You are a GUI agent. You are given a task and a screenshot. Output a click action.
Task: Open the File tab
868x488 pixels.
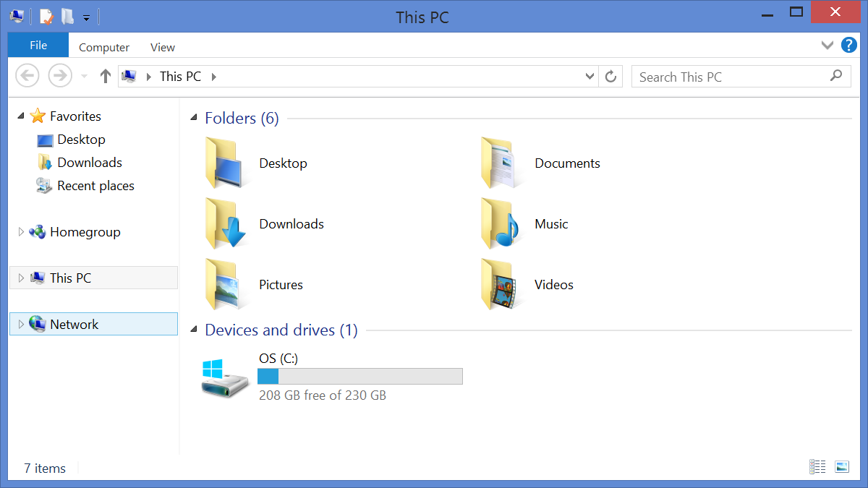click(38, 45)
